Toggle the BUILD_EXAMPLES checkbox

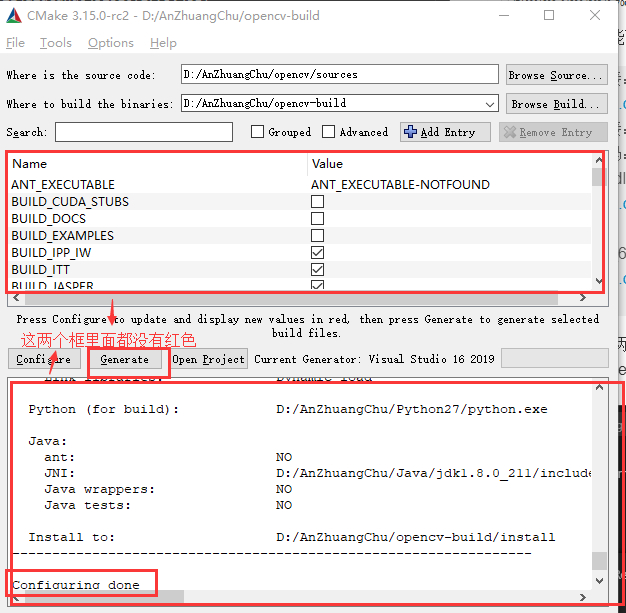pyautogui.click(x=317, y=236)
